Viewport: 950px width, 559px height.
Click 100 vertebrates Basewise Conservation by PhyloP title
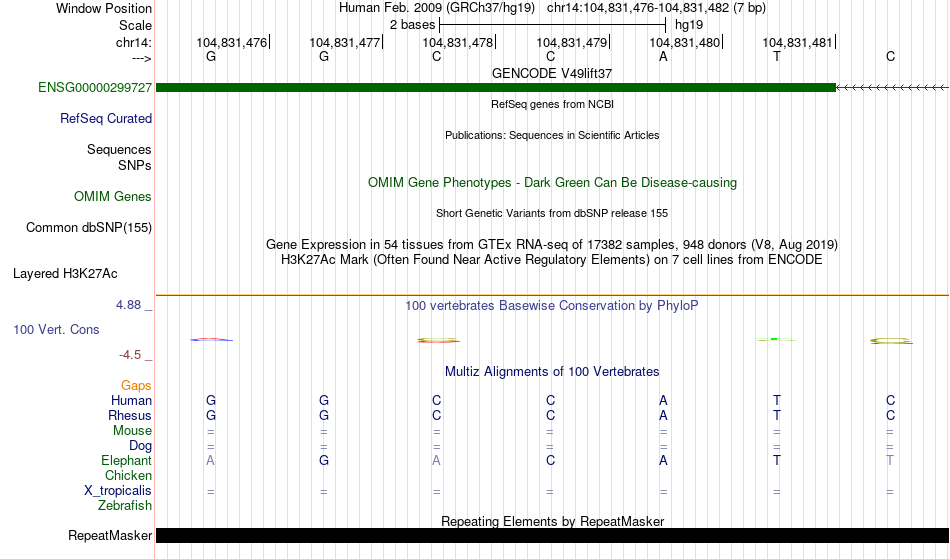click(552, 306)
